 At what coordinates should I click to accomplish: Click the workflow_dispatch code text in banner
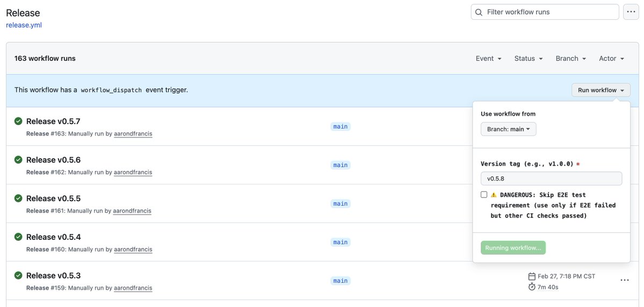(x=111, y=90)
